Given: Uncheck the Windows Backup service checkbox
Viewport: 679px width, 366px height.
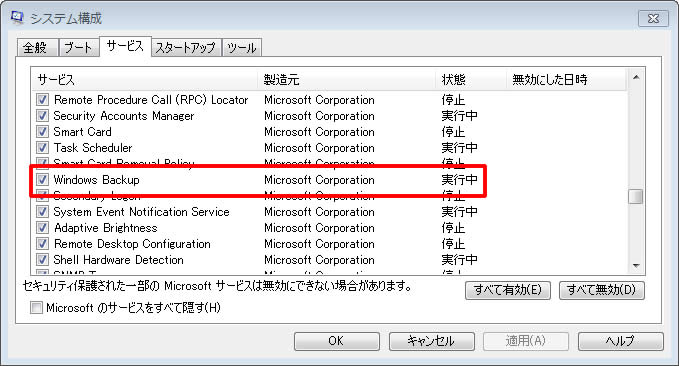Looking at the screenshot, I should click(x=42, y=179).
